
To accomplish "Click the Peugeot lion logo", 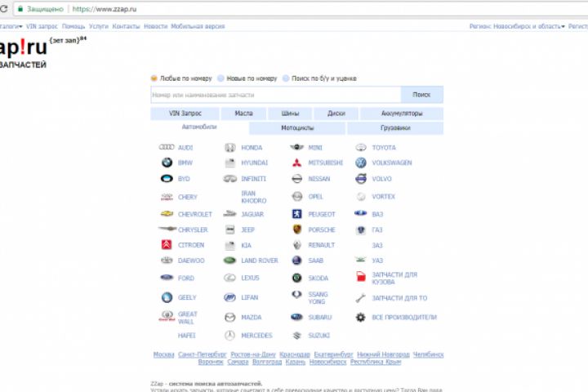I will point(296,214).
